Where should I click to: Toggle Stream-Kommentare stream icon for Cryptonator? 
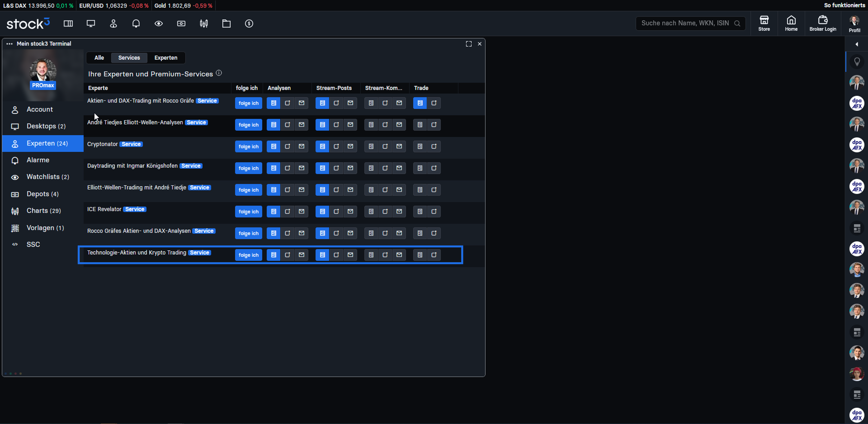point(371,147)
